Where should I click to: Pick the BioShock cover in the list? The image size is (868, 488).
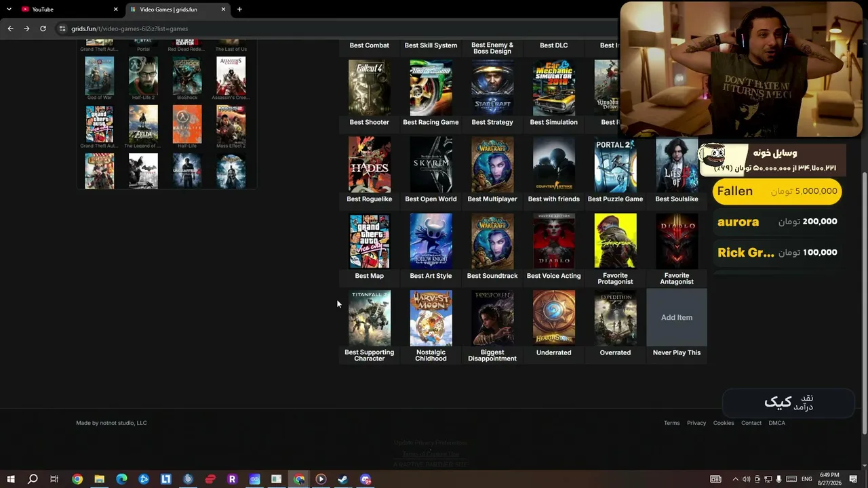coord(187,75)
